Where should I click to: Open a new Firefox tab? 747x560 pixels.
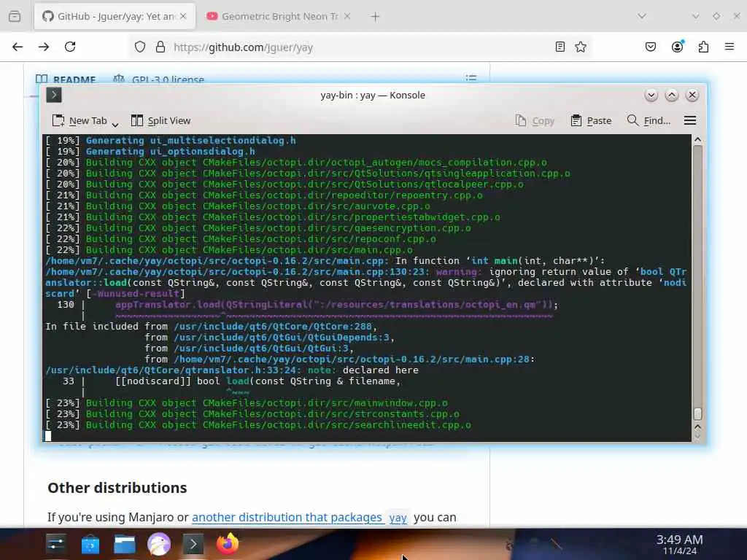pyautogui.click(x=376, y=17)
